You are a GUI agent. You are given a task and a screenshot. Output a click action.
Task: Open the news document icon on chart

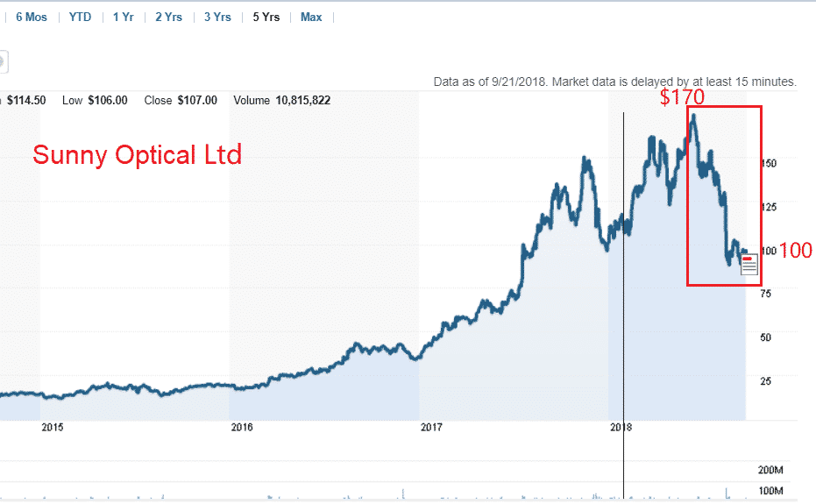point(749,265)
